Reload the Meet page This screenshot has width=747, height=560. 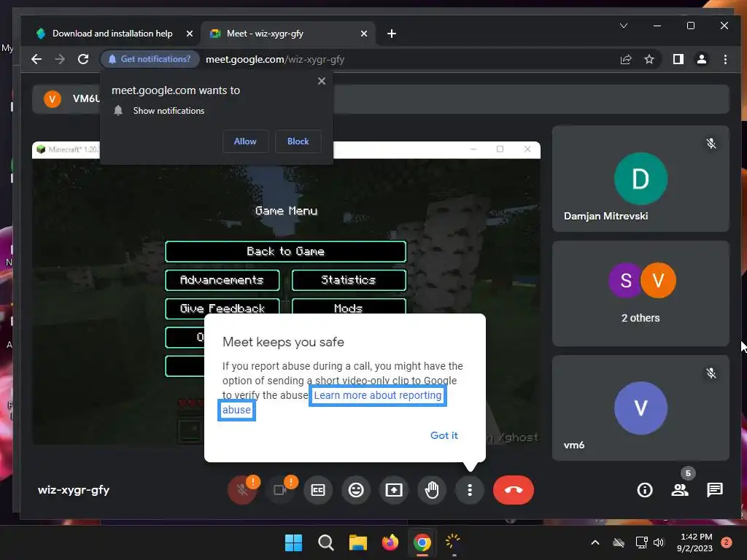click(x=83, y=59)
